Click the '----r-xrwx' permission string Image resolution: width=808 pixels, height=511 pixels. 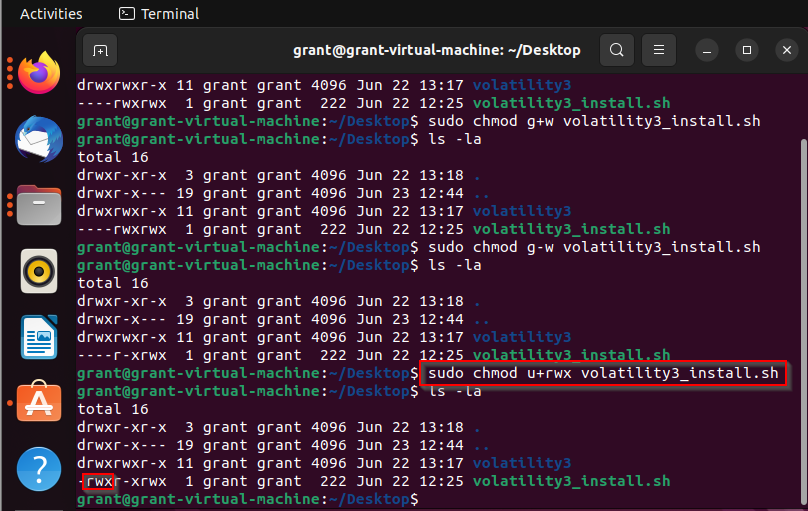(122, 355)
